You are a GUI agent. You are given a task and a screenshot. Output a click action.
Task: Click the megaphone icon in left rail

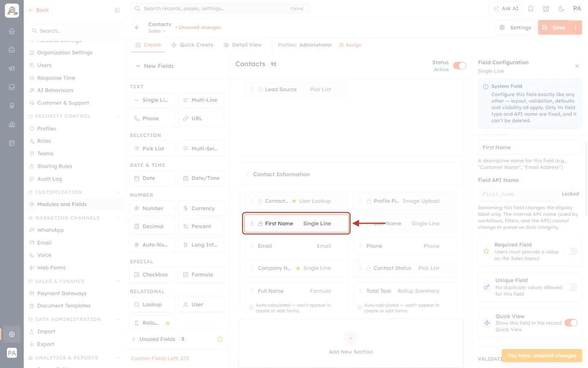coord(12,68)
